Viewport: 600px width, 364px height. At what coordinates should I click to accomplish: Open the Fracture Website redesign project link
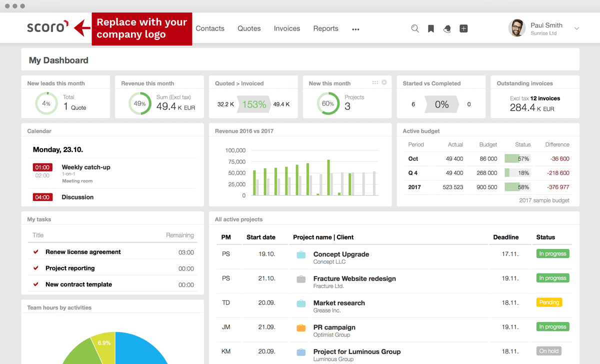point(354,278)
